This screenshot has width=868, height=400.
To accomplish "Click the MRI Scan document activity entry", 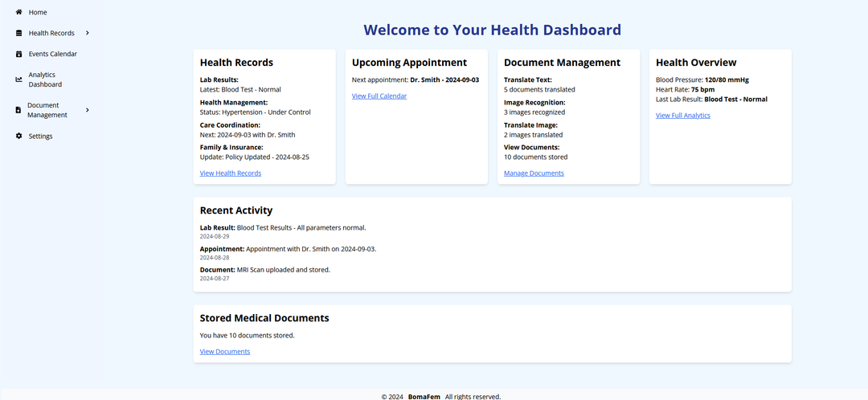I will pyautogui.click(x=264, y=270).
